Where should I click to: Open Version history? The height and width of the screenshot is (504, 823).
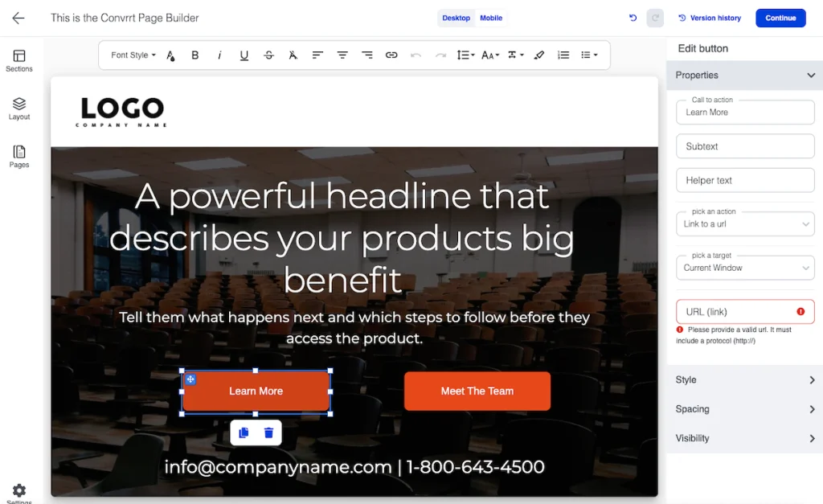coord(710,18)
